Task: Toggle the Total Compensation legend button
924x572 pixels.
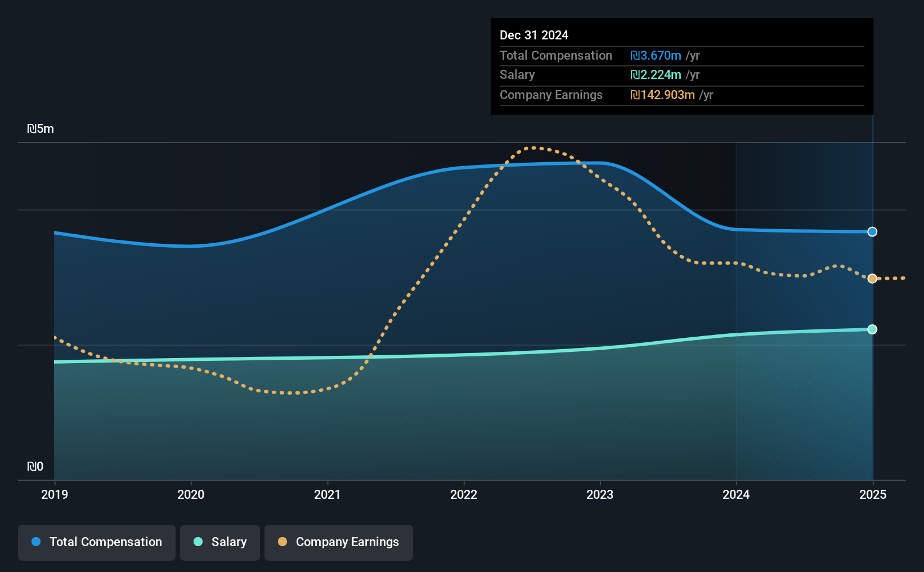Action: [x=97, y=542]
